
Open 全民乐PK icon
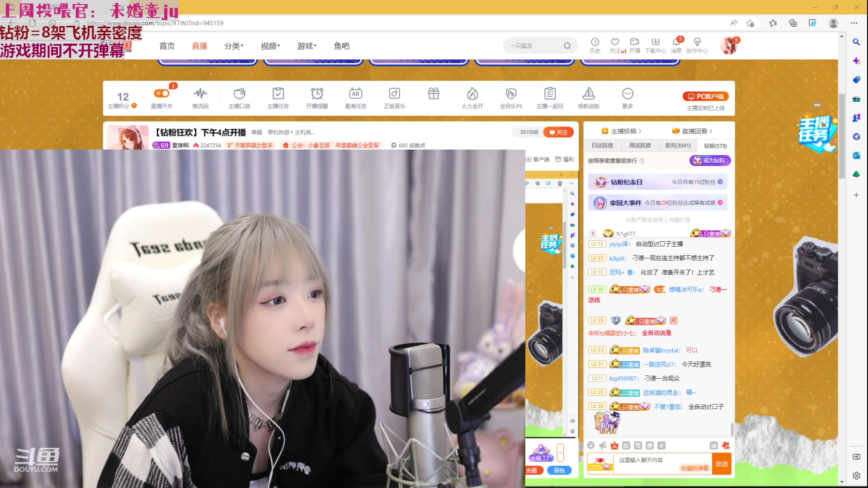511,94
